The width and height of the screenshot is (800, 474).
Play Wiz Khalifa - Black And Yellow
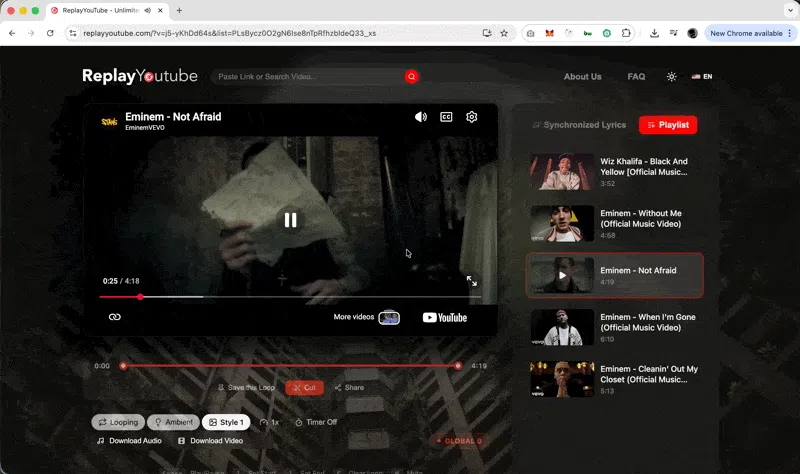pos(614,172)
